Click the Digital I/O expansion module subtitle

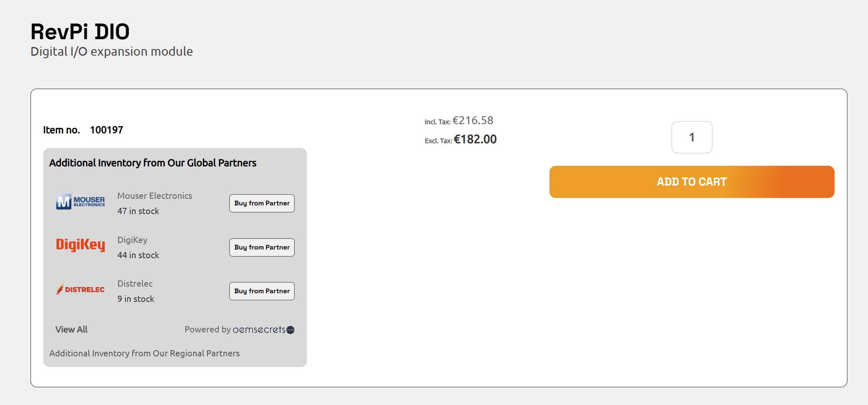pyautogui.click(x=111, y=51)
